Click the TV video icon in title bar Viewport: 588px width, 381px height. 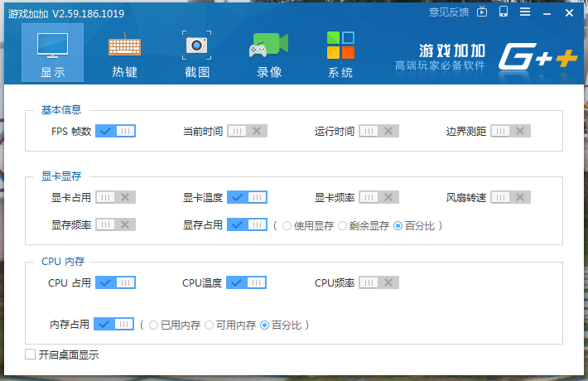[x=482, y=12]
